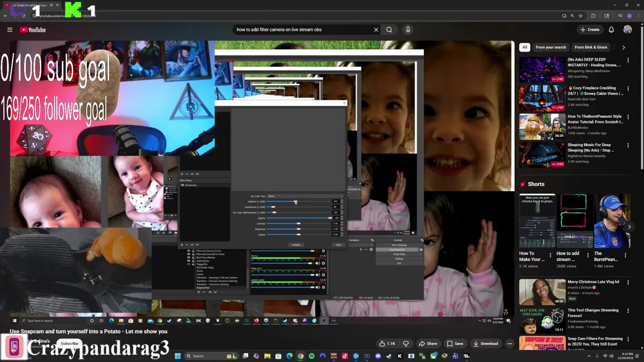644x362 pixels.
Task: Open options for Cozy Fireplace Crackling video
Action: [627, 88]
